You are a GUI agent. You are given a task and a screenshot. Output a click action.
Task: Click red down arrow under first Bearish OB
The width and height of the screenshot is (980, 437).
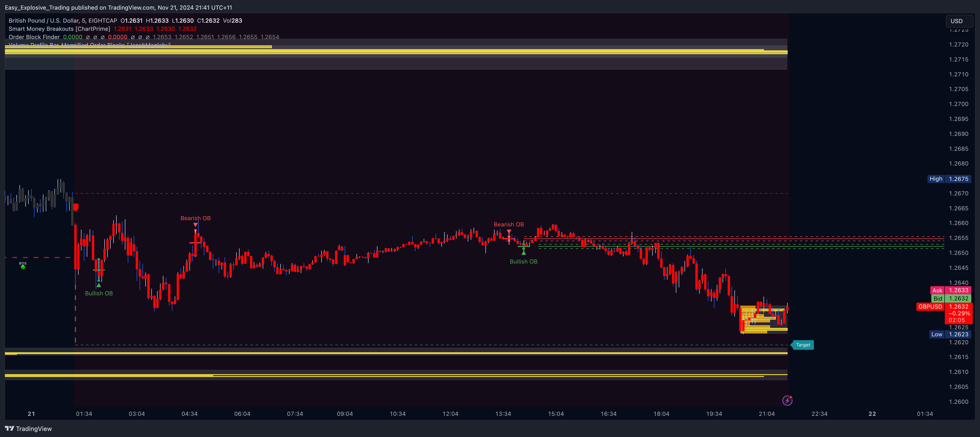(x=195, y=225)
